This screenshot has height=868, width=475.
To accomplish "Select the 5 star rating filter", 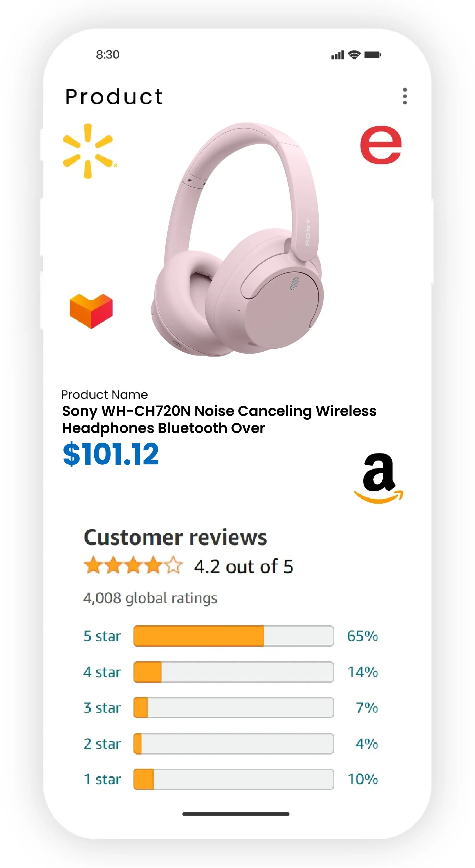I will coord(102,636).
